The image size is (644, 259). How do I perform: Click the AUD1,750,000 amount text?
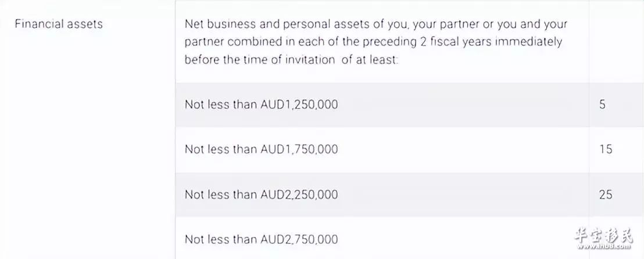click(299, 149)
